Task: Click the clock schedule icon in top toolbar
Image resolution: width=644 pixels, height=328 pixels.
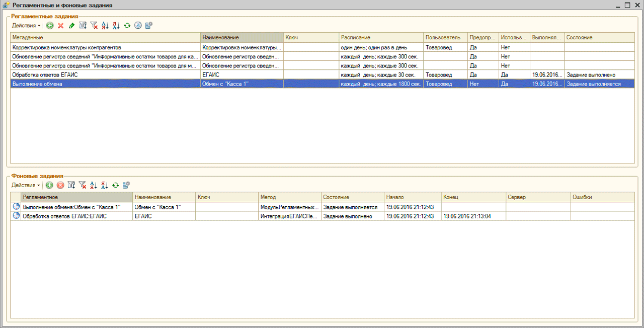Action: pos(138,25)
